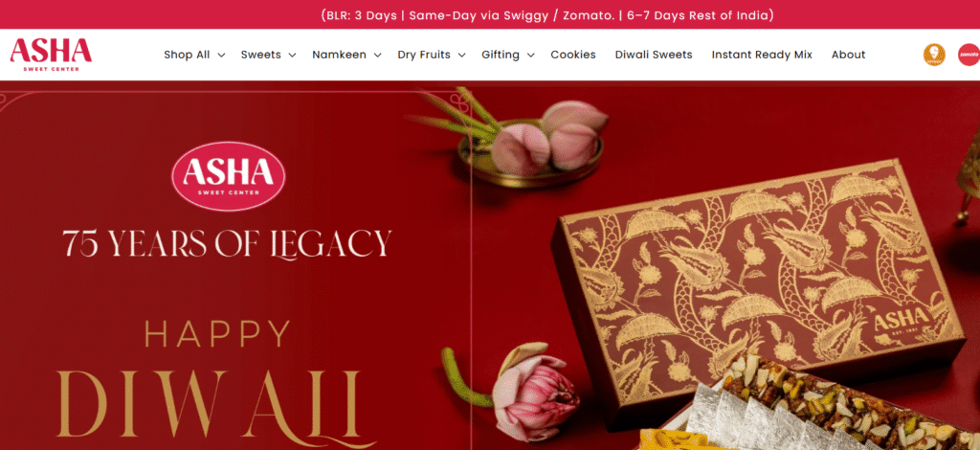Go home via the header Asha logo
This screenshot has height=450, width=980.
click(x=51, y=55)
